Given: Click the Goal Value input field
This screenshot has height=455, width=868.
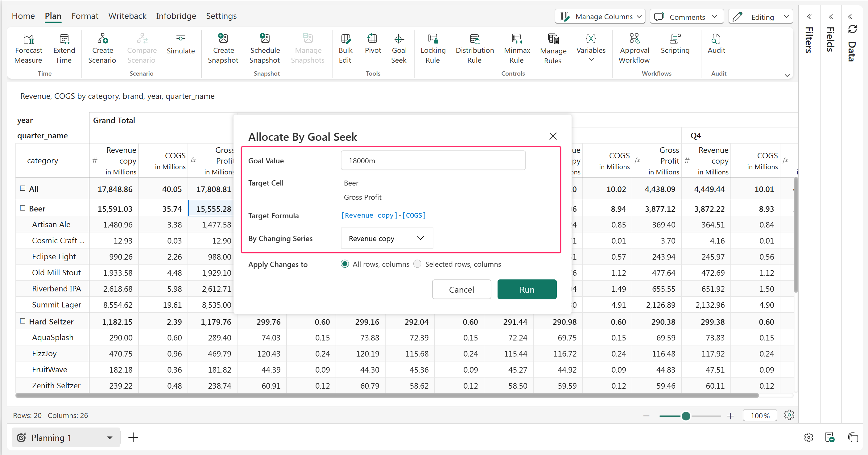Looking at the screenshot, I should 433,161.
